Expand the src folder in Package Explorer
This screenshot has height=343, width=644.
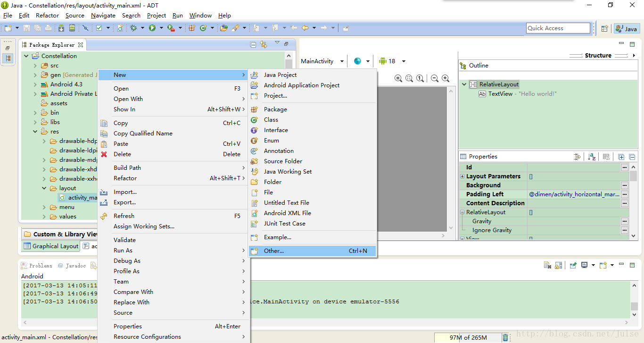(x=35, y=66)
